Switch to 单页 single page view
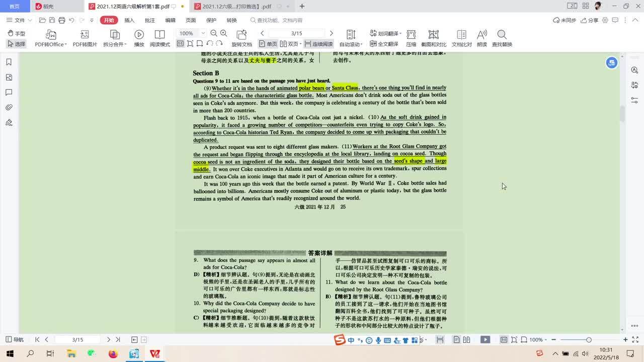This screenshot has height=362, width=644. (268, 44)
